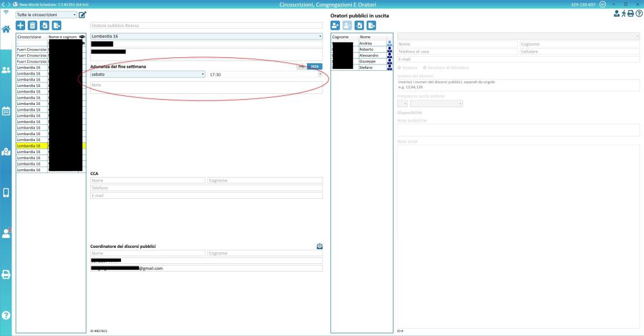
Task: Select the Servitore di Ministero radio button
Action: [424, 68]
